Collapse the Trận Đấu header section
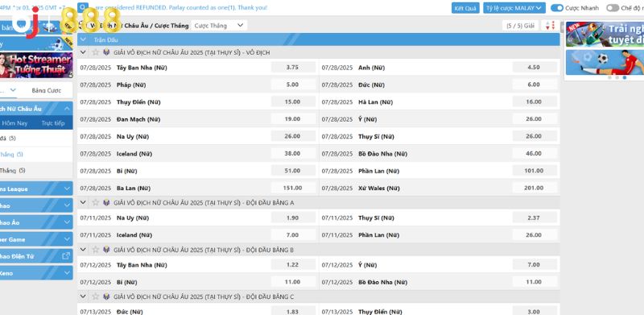 [x=83, y=39]
